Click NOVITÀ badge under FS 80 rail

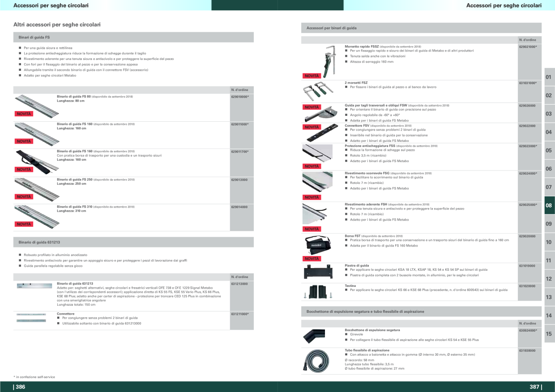[x=24, y=114]
